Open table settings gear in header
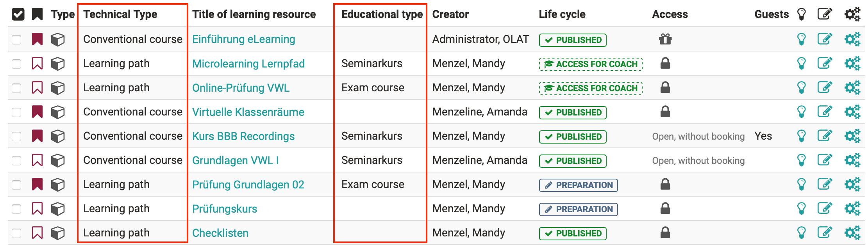This screenshot has width=868, height=245. (x=852, y=14)
